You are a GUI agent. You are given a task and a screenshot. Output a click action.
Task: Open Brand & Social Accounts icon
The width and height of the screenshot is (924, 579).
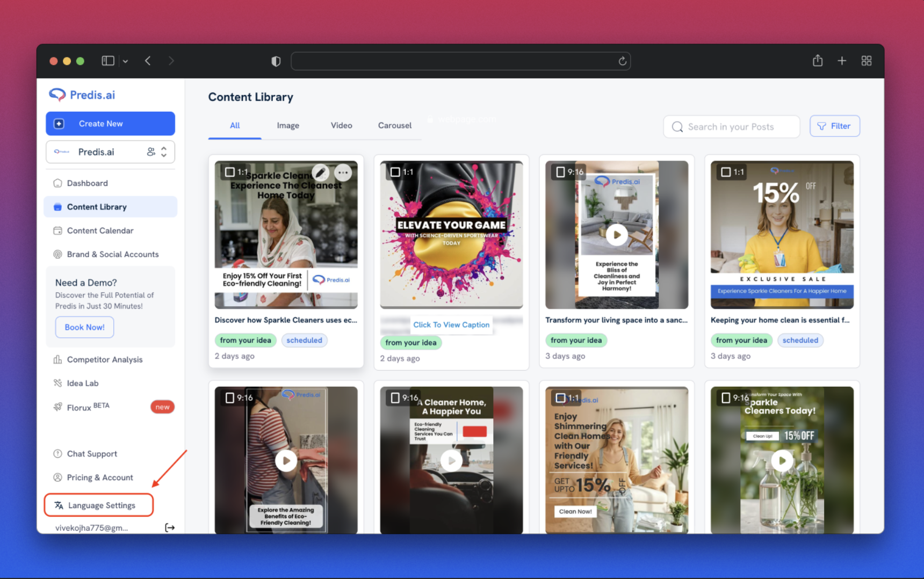pyautogui.click(x=57, y=254)
